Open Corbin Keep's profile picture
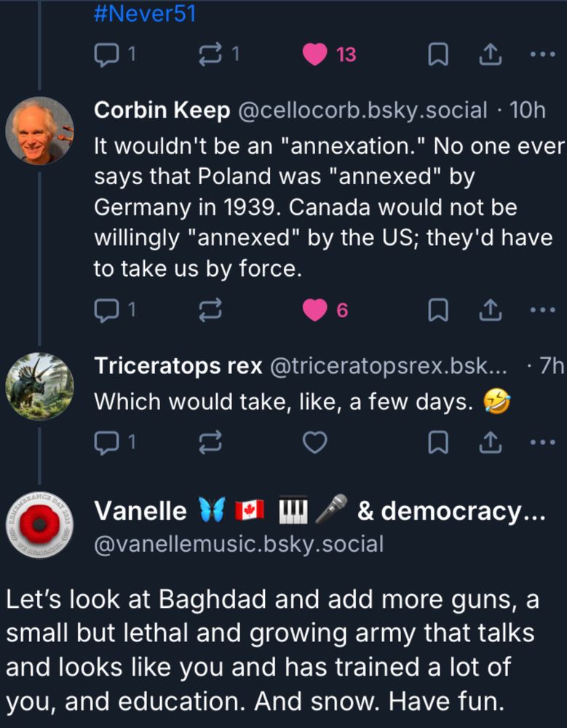 coord(39,131)
